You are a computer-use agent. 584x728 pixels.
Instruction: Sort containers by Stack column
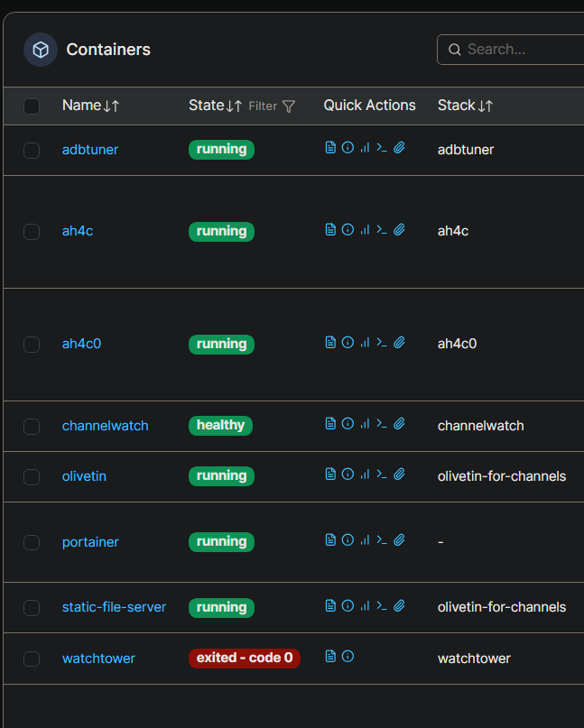click(465, 106)
